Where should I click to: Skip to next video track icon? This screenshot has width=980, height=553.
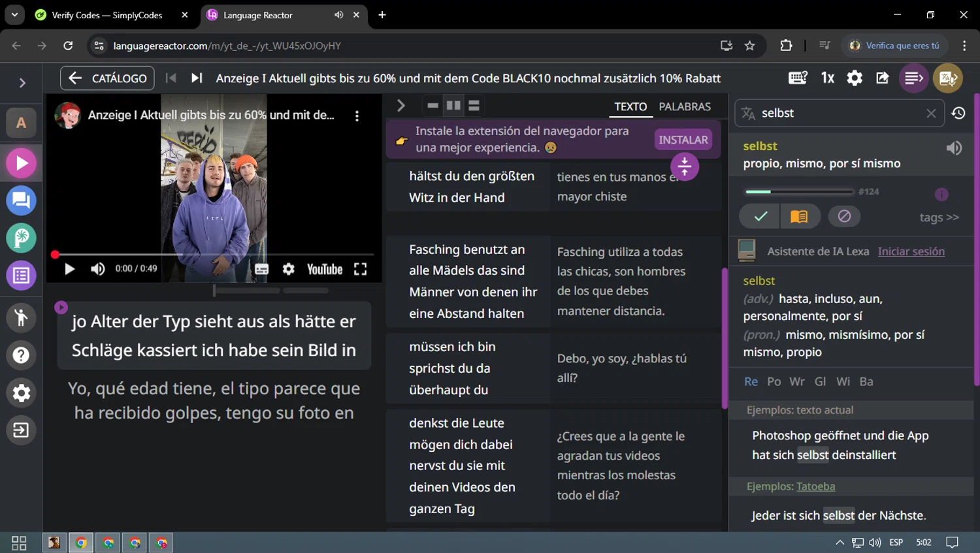pyautogui.click(x=197, y=78)
